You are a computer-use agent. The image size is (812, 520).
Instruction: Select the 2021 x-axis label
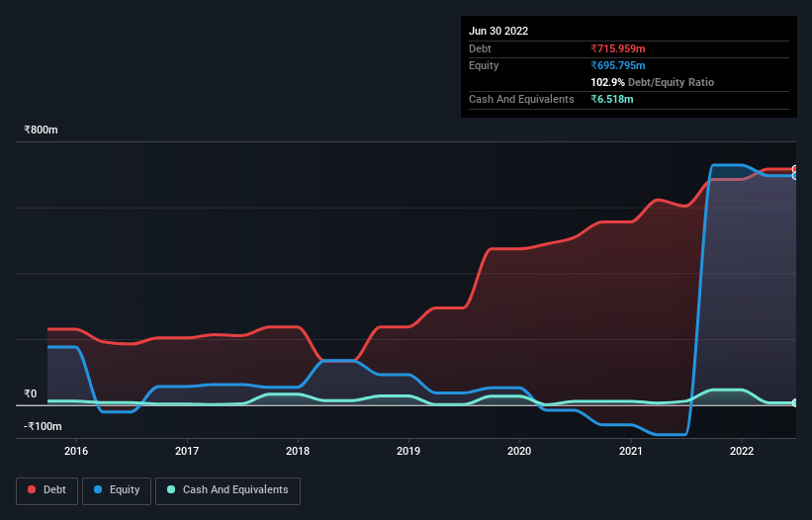631,451
